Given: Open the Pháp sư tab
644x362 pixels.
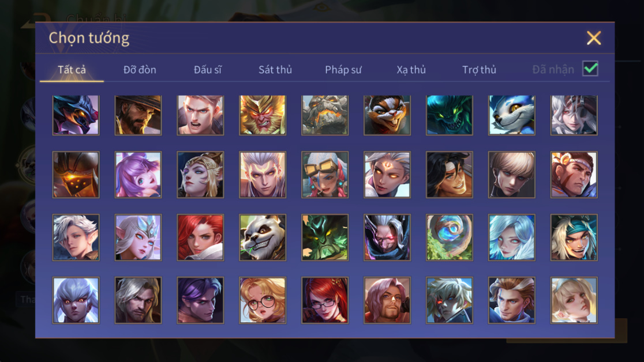Looking at the screenshot, I should coord(343,69).
